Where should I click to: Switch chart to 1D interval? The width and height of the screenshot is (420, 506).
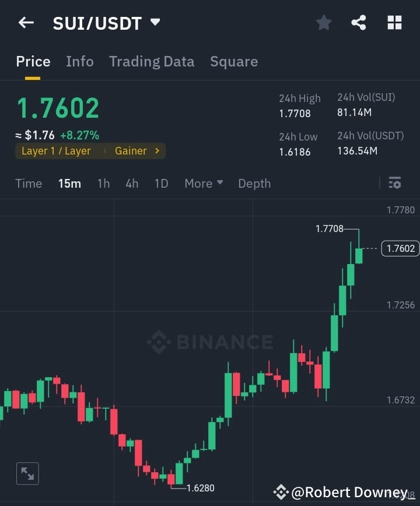point(161,183)
